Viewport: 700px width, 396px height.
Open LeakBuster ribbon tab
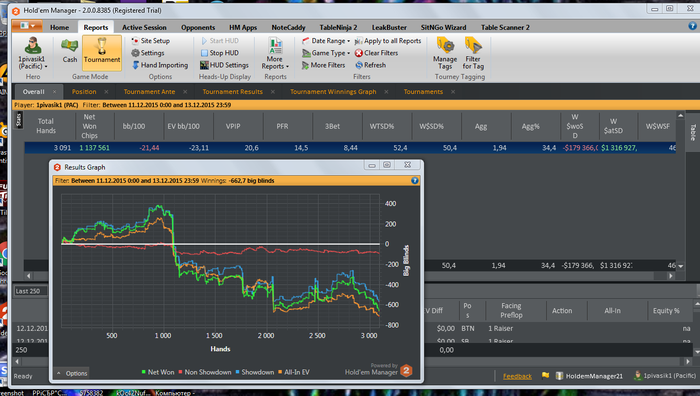coord(389,27)
